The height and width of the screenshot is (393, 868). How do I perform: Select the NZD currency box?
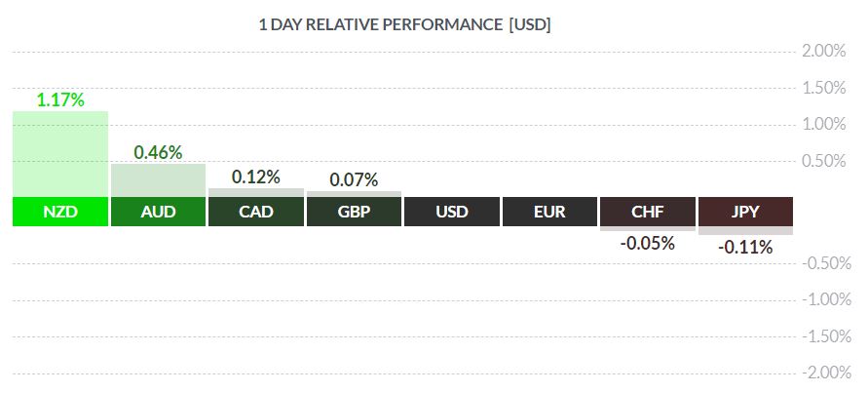60,212
